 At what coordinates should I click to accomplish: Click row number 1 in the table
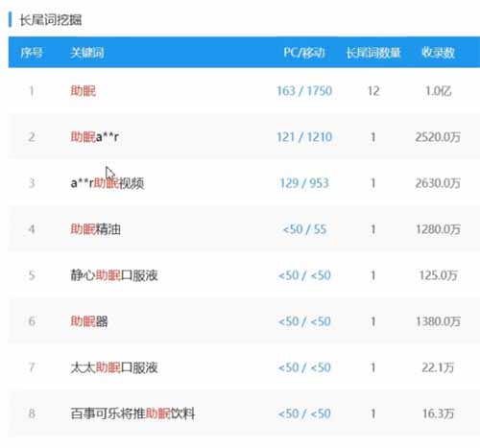point(32,91)
